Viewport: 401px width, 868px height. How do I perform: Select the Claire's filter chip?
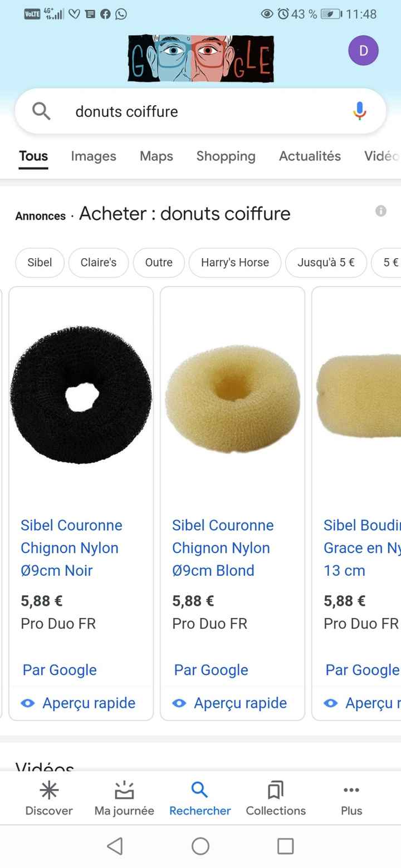coord(99,263)
